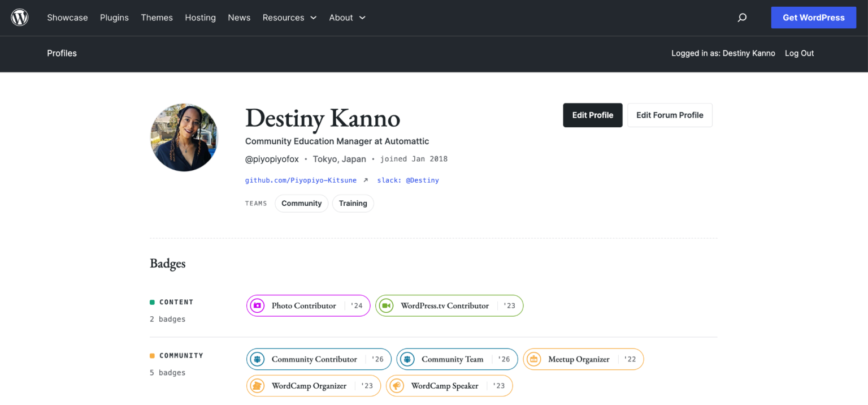Open the slack: @Destiny link
Image resolution: width=868 pixels, height=405 pixels.
408,180
